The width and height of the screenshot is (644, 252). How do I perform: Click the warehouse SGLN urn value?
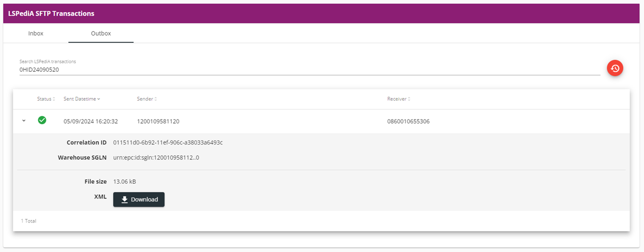pyautogui.click(x=156, y=158)
